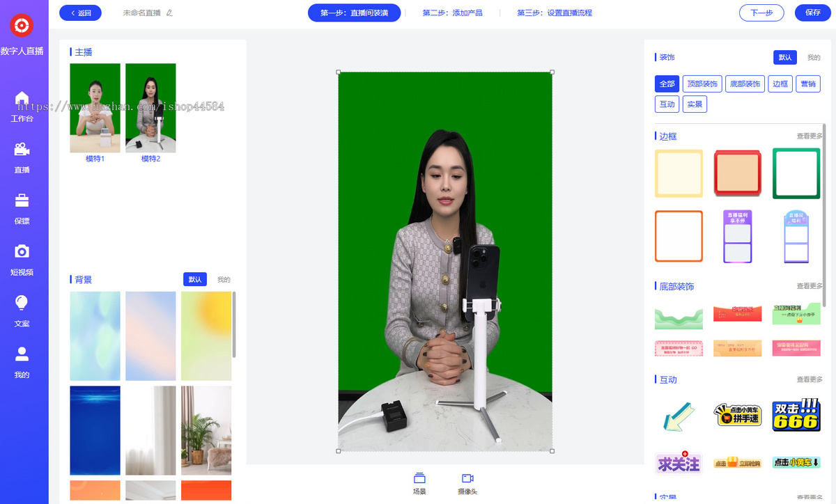
Task: Filter decorations by 营销
Action: pyautogui.click(x=808, y=84)
